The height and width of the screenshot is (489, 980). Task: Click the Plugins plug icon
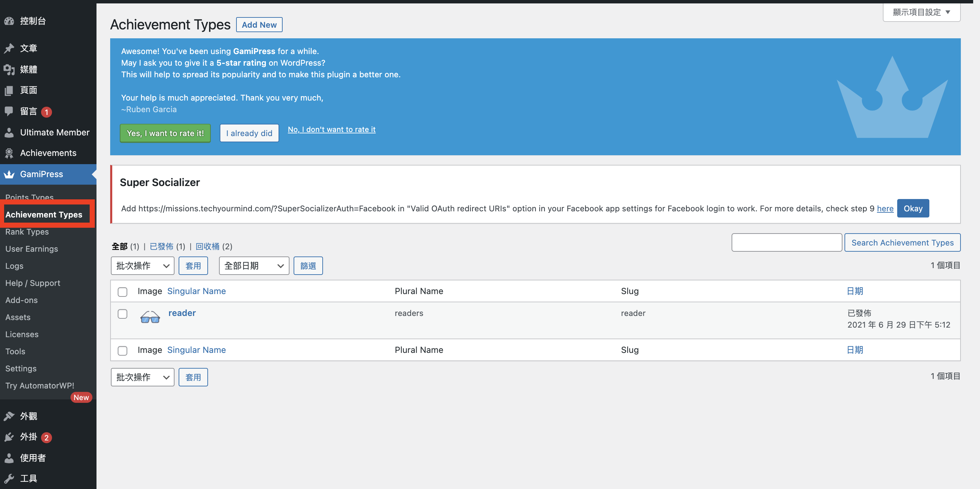click(9, 437)
